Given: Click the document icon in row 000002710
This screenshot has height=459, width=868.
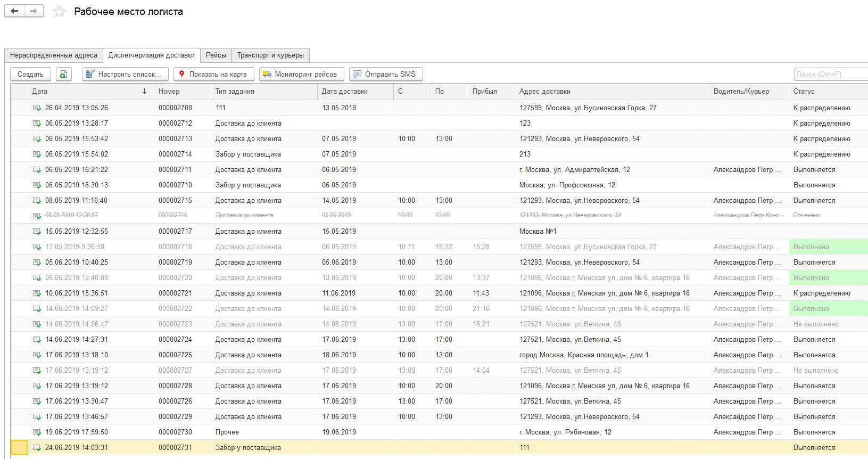Looking at the screenshot, I should (x=37, y=185).
